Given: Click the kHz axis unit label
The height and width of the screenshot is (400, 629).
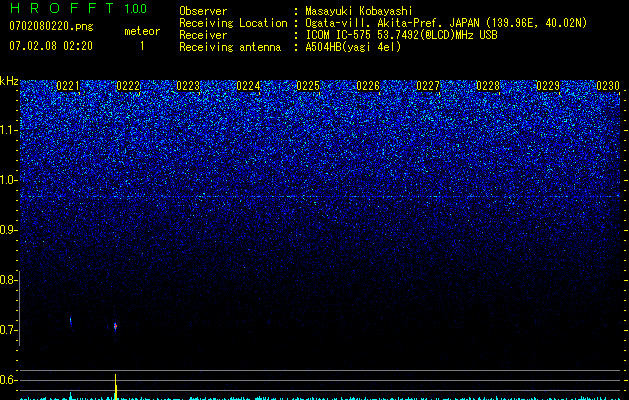Looking at the screenshot, I should coord(9,81).
